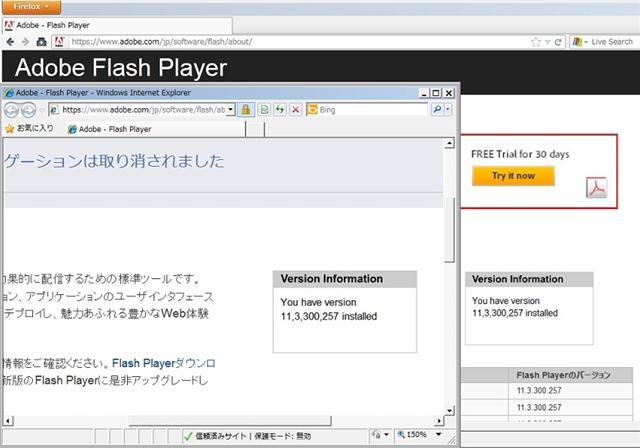Image resolution: width=640 pixels, height=448 pixels.
Task: Click the security lock icon in Internet Explorer
Action: [246, 109]
